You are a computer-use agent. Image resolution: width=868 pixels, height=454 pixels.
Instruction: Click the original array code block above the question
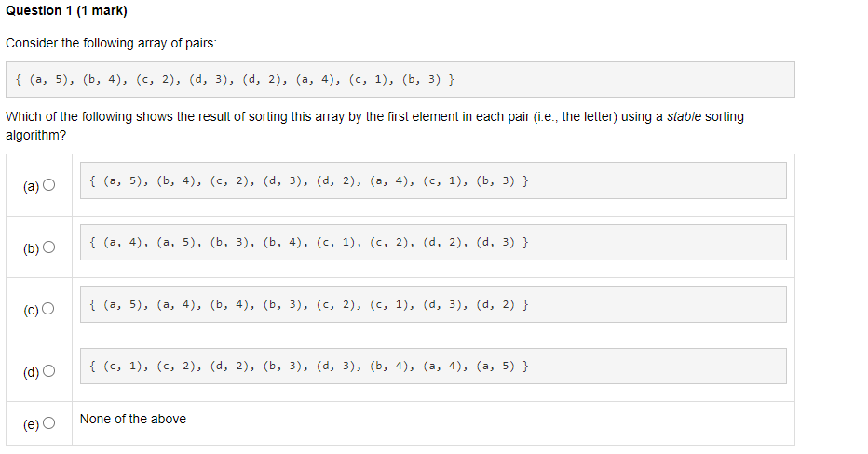tap(400, 80)
